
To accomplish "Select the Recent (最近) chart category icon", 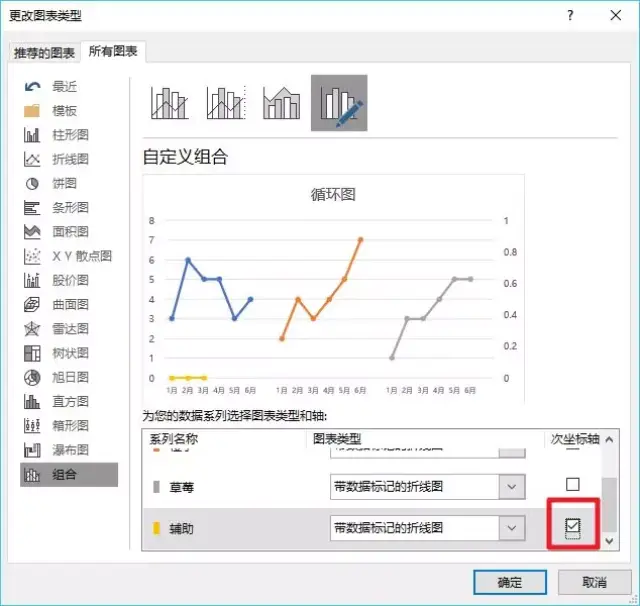I will pyautogui.click(x=32, y=87).
